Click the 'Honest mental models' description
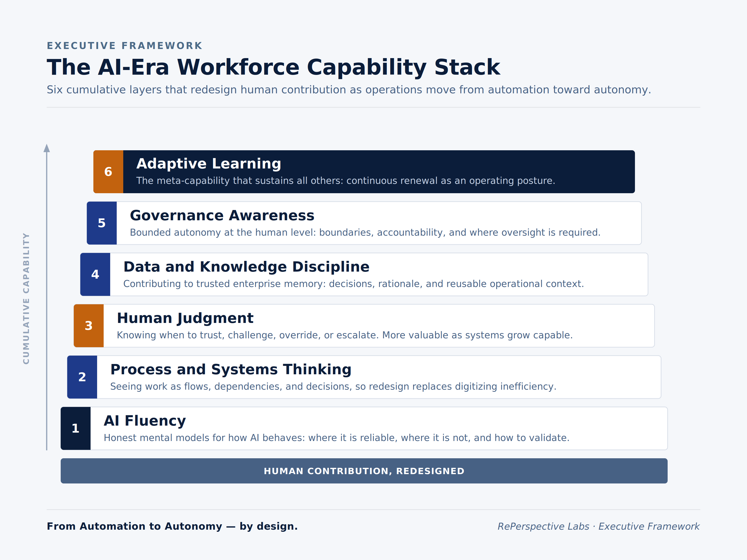The height and width of the screenshot is (560, 747). tap(337, 438)
